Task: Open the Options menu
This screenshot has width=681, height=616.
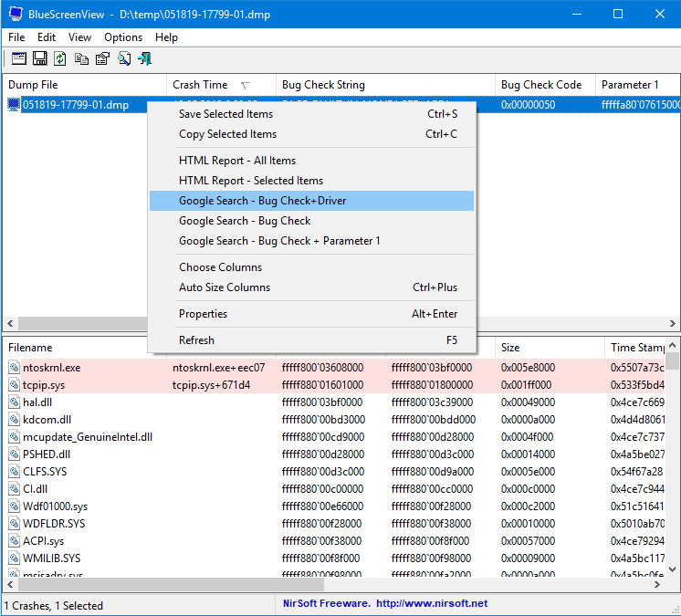Action: click(123, 37)
